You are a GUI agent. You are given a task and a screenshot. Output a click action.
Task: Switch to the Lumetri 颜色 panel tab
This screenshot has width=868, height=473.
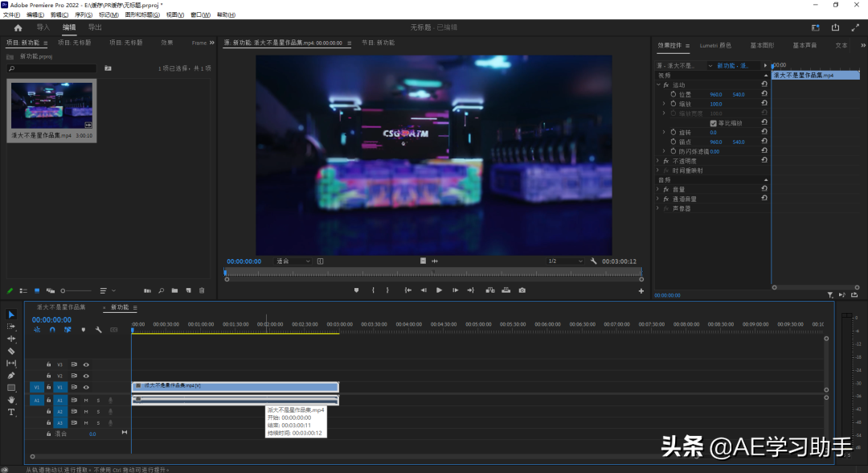pyautogui.click(x=716, y=45)
